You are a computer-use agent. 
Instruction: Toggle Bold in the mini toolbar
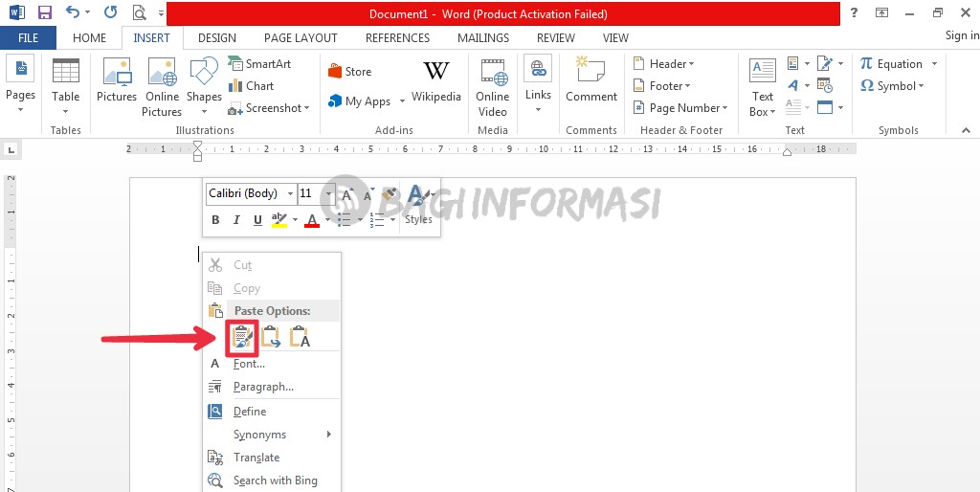point(215,219)
